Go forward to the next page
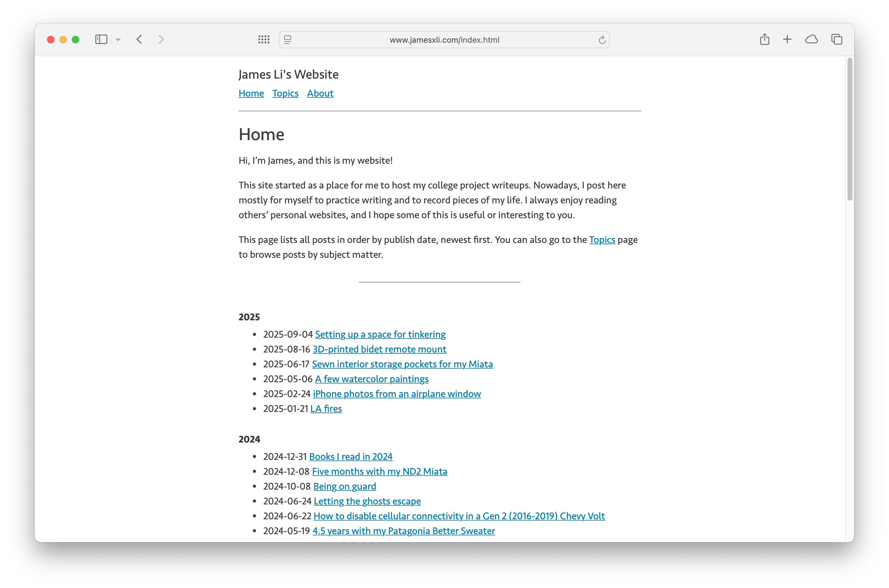889x588 pixels. [x=161, y=39]
